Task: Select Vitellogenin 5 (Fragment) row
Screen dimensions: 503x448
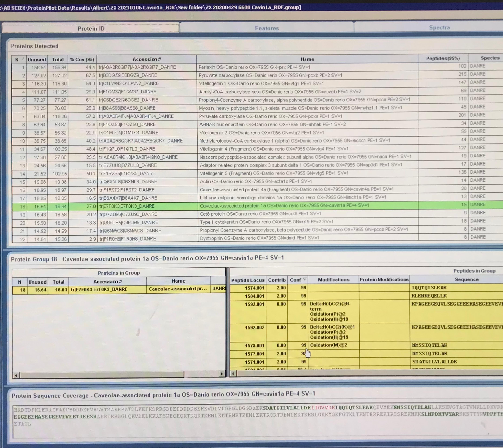Action: pyautogui.click(x=257, y=173)
